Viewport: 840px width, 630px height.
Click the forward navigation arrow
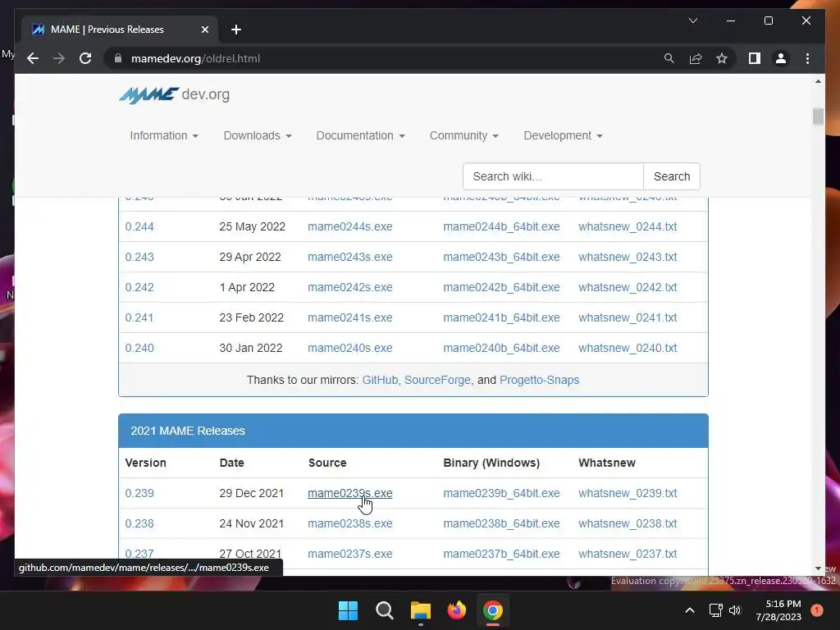[x=59, y=58]
